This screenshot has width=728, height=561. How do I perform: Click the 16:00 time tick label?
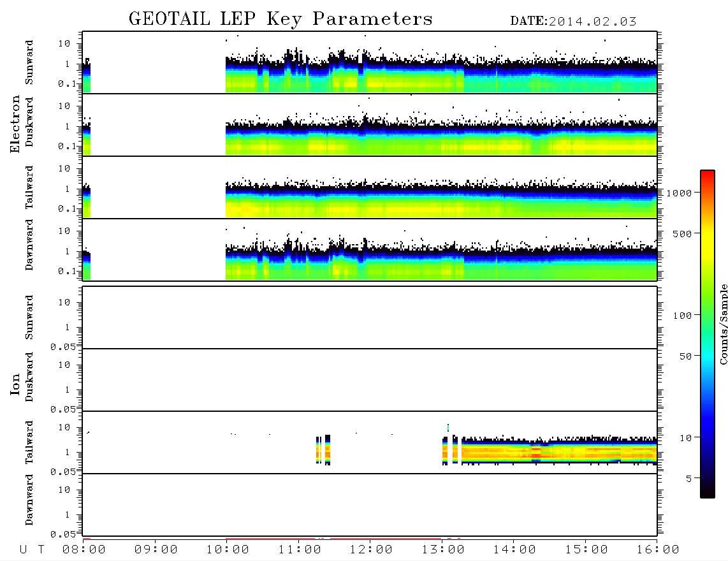[x=658, y=550]
